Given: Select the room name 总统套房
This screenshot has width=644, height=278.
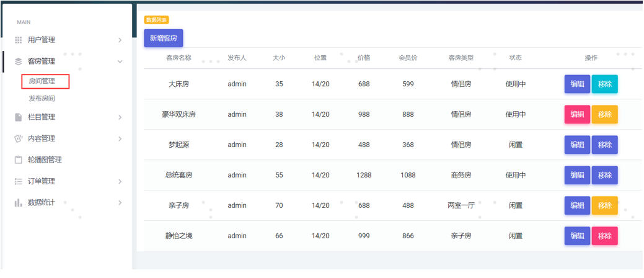Looking at the screenshot, I should [179, 175].
